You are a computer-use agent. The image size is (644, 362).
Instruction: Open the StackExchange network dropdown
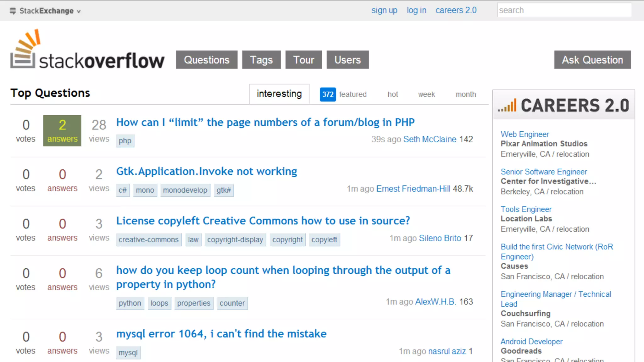point(50,11)
